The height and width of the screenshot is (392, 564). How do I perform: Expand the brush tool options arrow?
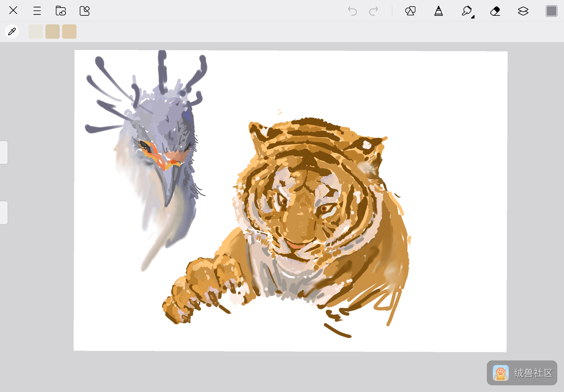[x=473, y=17]
